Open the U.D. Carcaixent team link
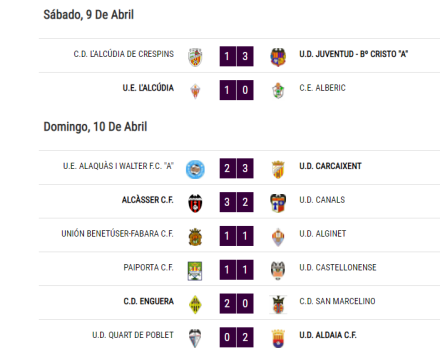440x363 pixels. click(330, 166)
